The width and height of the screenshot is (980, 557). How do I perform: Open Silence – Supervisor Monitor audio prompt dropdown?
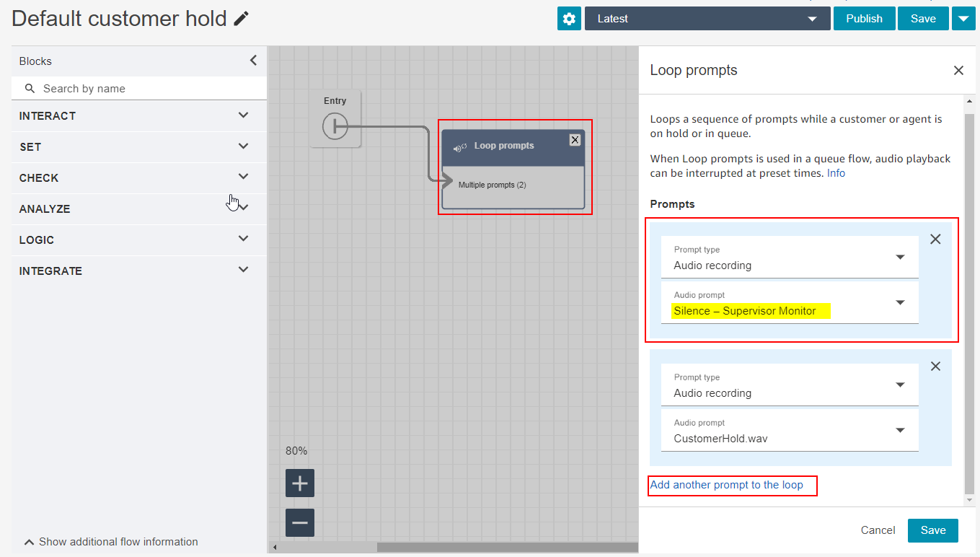[790, 303]
